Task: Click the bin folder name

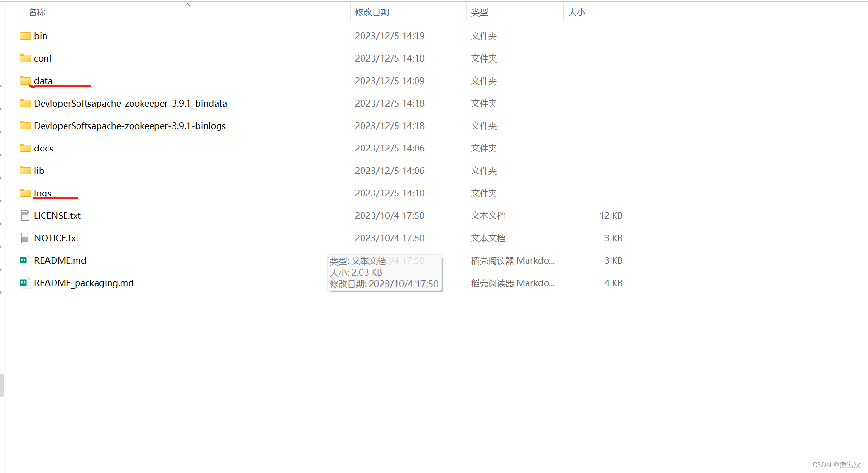Action: click(x=41, y=36)
